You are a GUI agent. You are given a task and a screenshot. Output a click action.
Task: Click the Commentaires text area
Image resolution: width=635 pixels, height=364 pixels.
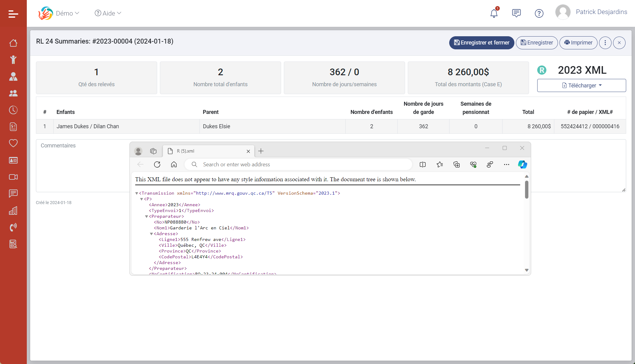coord(82,168)
